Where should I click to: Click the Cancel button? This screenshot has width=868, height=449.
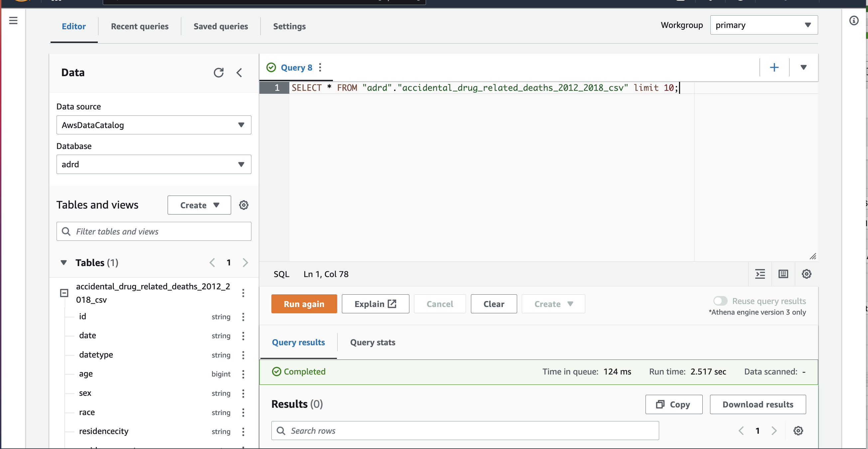coord(440,304)
